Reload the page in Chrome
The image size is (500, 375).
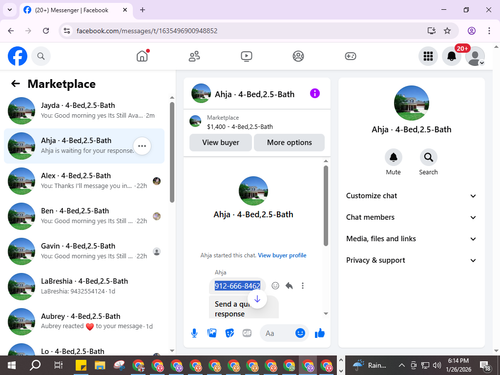46,31
